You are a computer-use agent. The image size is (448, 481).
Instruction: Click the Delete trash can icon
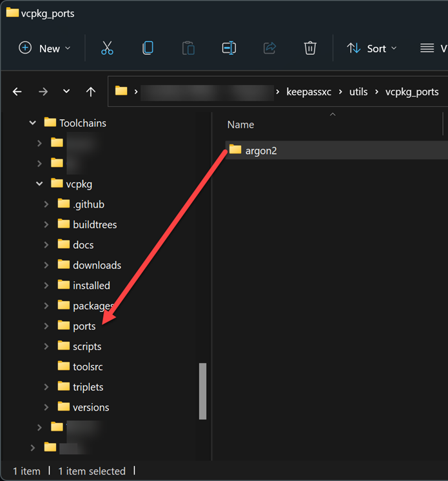click(310, 48)
